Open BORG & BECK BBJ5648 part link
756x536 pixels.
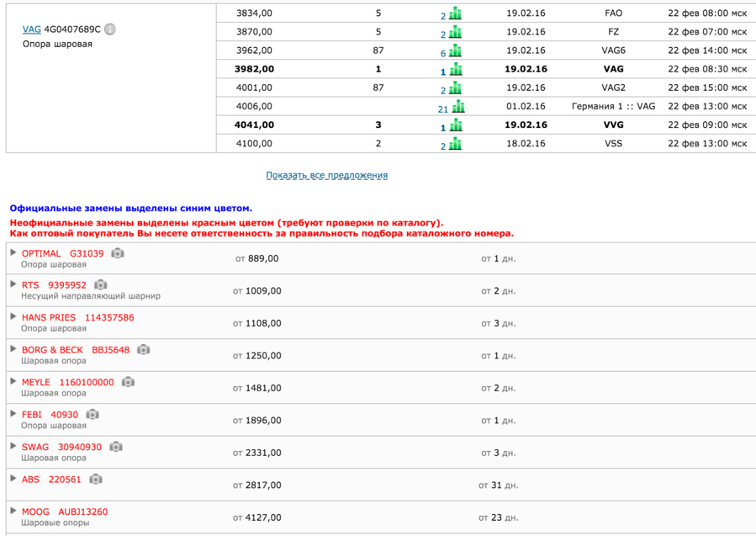click(x=76, y=350)
